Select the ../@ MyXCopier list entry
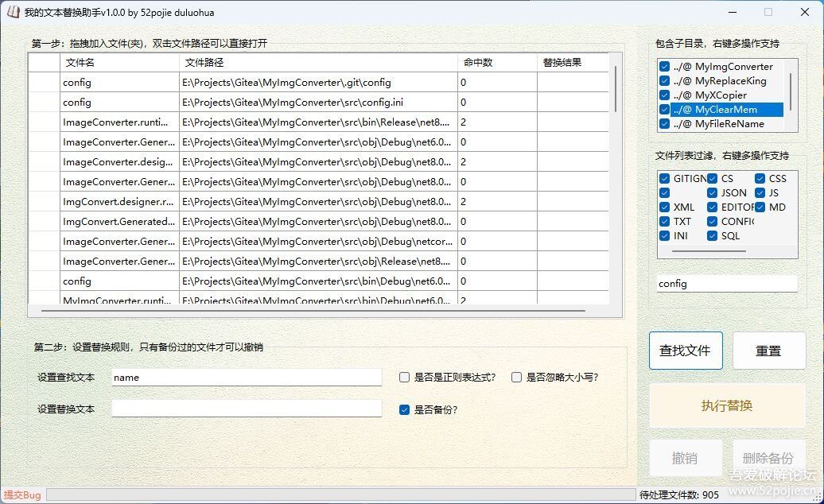The height and width of the screenshot is (504, 824). click(x=709, y=95)
